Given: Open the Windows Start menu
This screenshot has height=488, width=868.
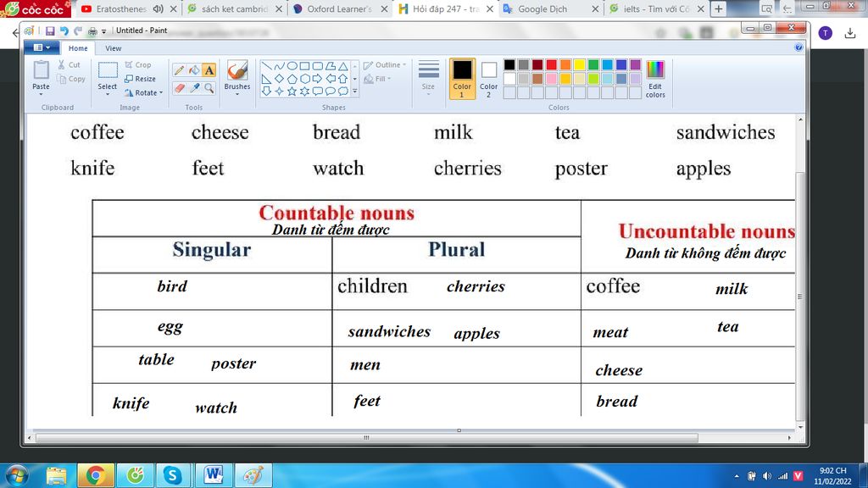Looking at the screenshot, I should click(16, 475).
